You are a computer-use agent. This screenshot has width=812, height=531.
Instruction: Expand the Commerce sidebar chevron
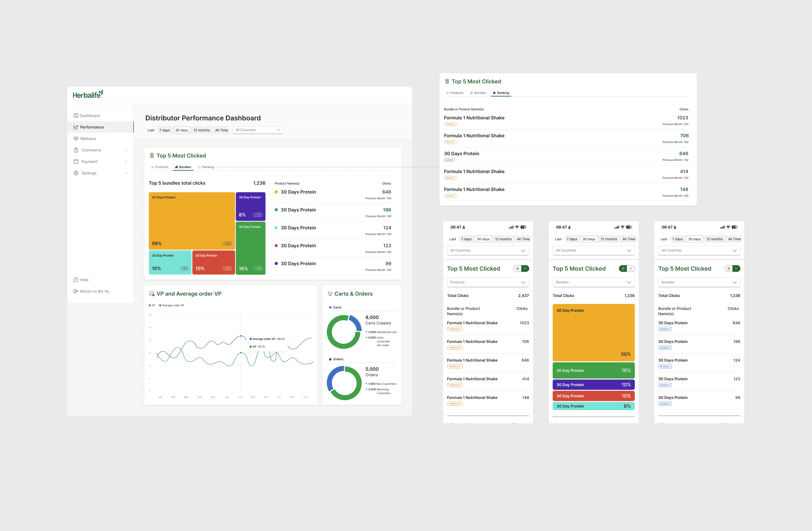(125, 151)
